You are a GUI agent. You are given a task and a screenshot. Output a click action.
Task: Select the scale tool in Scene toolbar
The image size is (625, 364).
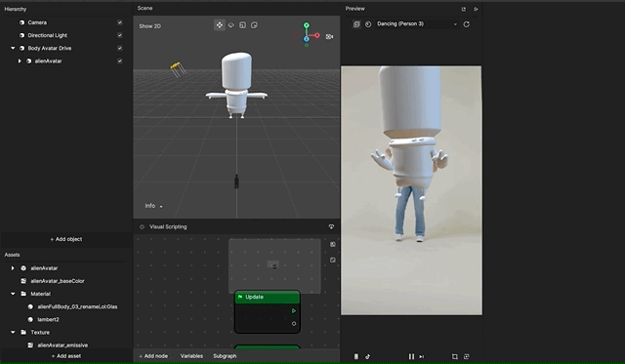[242, 25]
